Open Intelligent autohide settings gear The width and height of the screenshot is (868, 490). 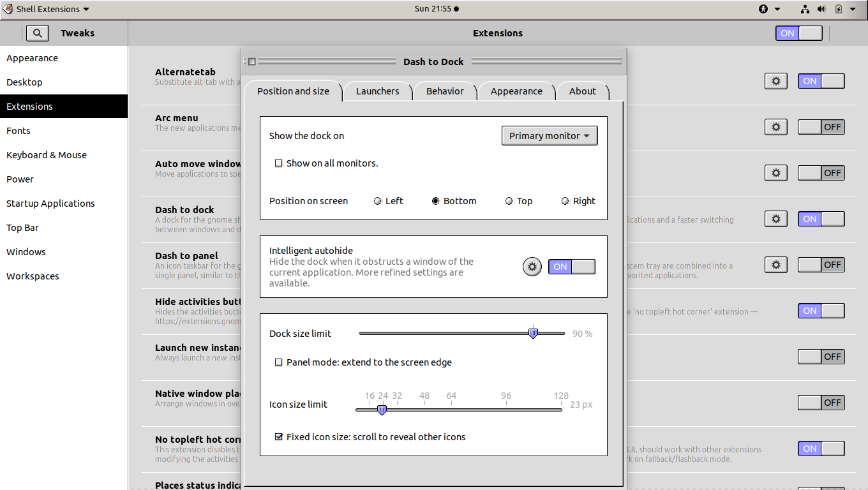(x=532, y=267)
